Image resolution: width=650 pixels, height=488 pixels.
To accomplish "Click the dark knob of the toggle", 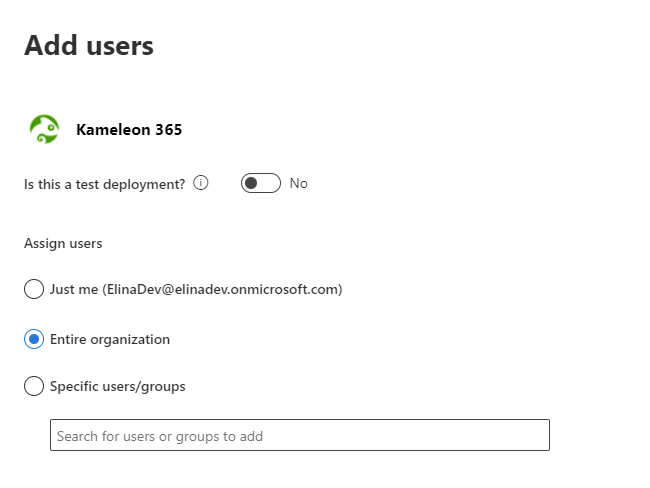I will [251, 183].
